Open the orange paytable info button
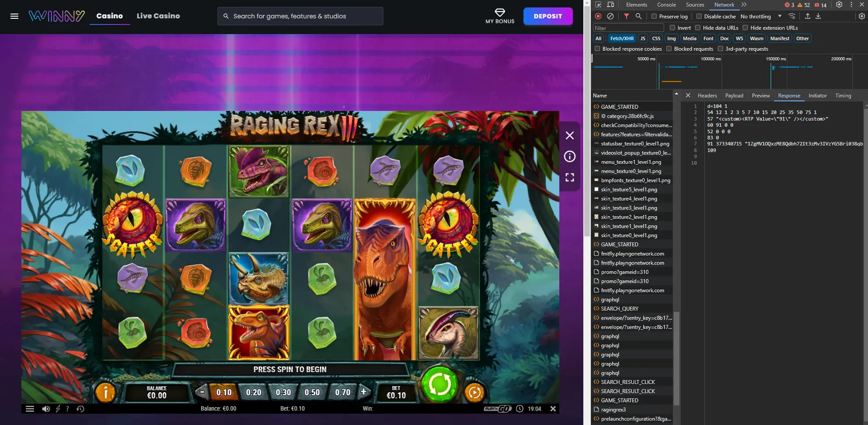The image size is (868, 425). pyautogui.click(x=105, y=392)
